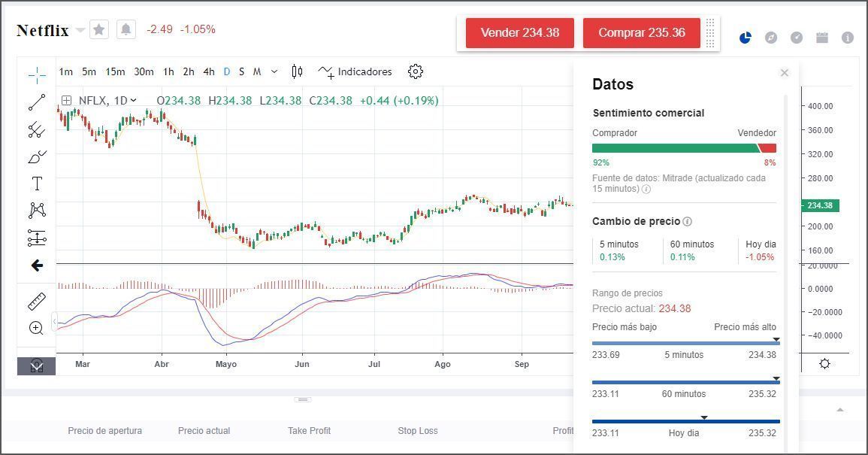The width and height of the screenshot is (868, 455).
Task: Toggle Netflix as favorite with star icon
Action: tap(98, 30)
